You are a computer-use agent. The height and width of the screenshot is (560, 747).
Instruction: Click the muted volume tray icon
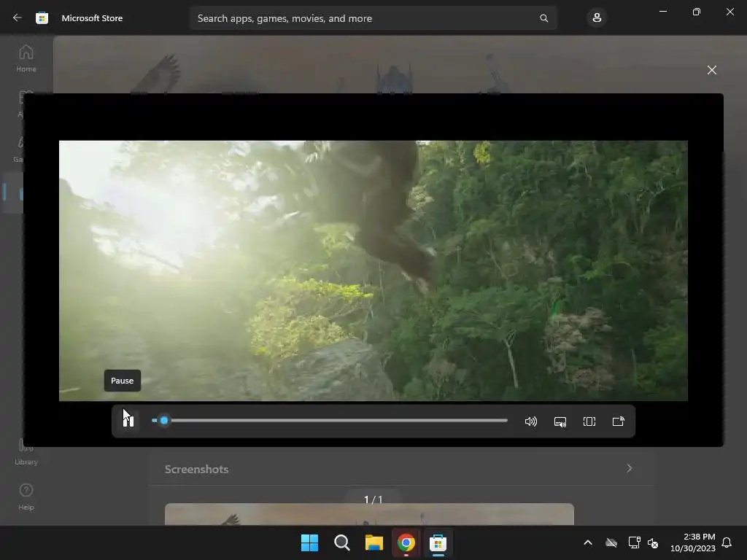point(653,542)
